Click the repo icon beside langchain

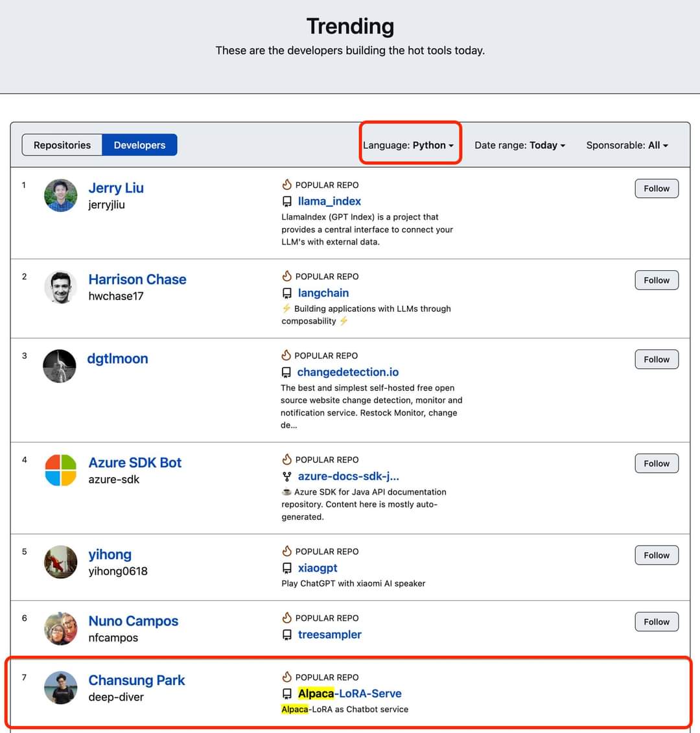click(x=286, y=294)
